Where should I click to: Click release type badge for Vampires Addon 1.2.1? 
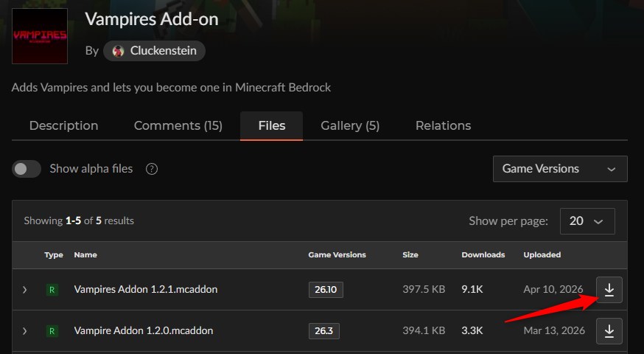52,290
